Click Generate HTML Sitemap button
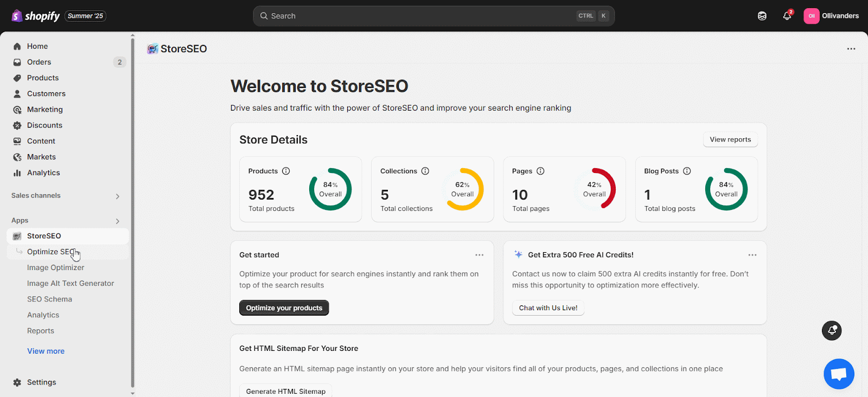The height and width of the screenshot is (397, 868). [286, 391]
